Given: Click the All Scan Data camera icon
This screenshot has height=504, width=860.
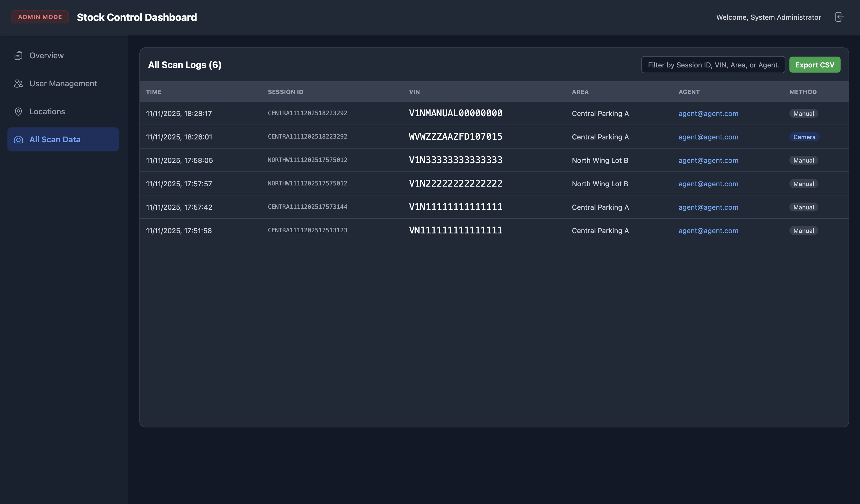Looking at the screenshot, I should pos(18,139).
